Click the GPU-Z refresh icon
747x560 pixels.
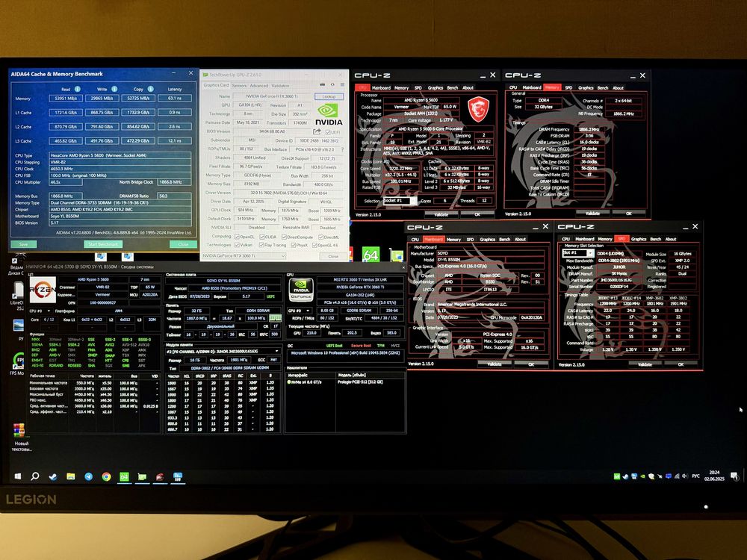(x=332, y=85)
